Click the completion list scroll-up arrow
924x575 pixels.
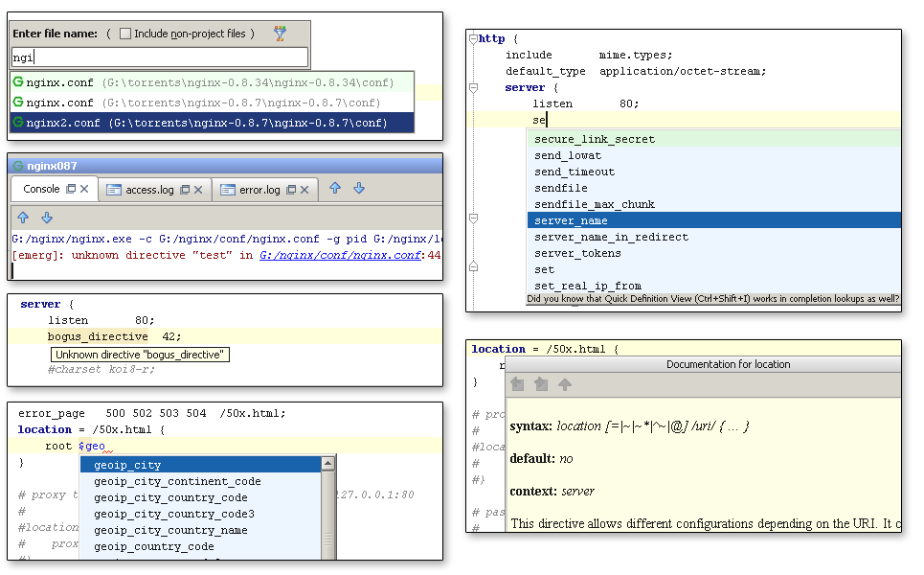click(x=328, y=464)
